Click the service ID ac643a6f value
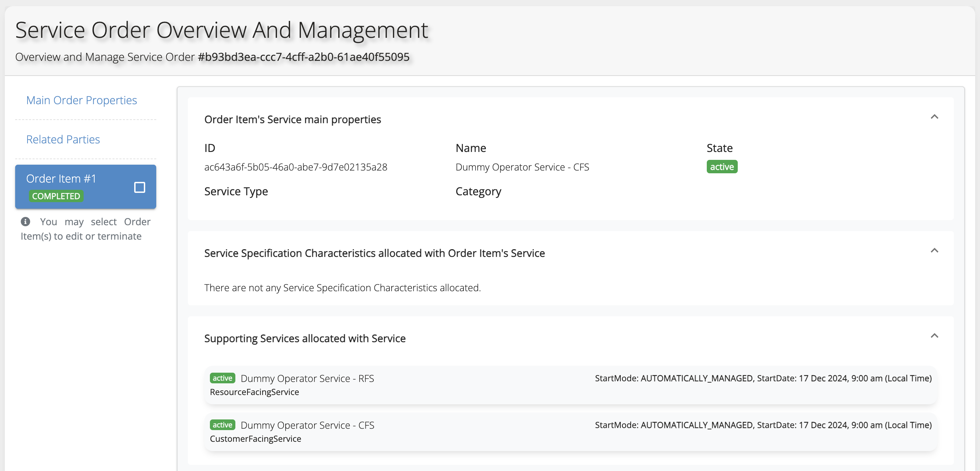Viewport: 980px width, 471px height. (296, 167)
